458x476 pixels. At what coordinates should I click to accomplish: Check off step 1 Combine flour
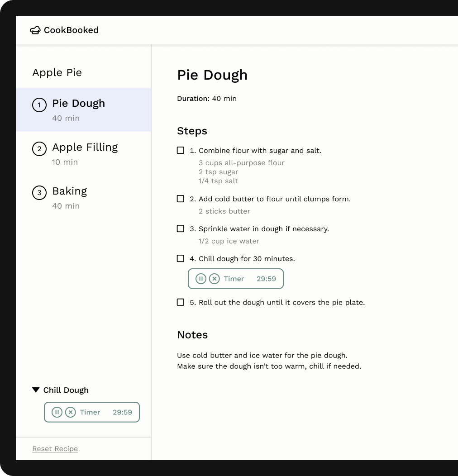tap(181, 150)
